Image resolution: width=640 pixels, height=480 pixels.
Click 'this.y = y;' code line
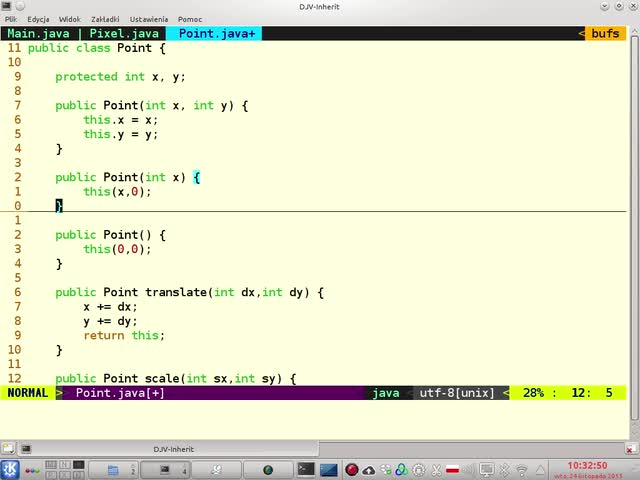click(120, 134)
